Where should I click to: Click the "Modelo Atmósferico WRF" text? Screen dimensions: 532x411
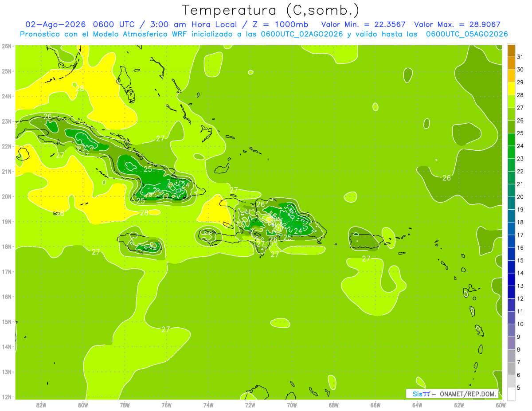[x=140, y=34]
